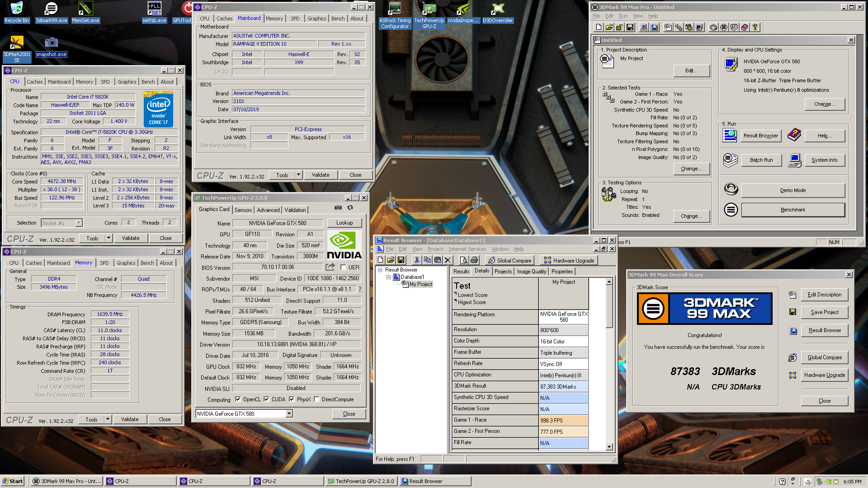Open SPD tab in CPU-Z Mainboard window
This screenshot has height=488, width=868.
295,19
